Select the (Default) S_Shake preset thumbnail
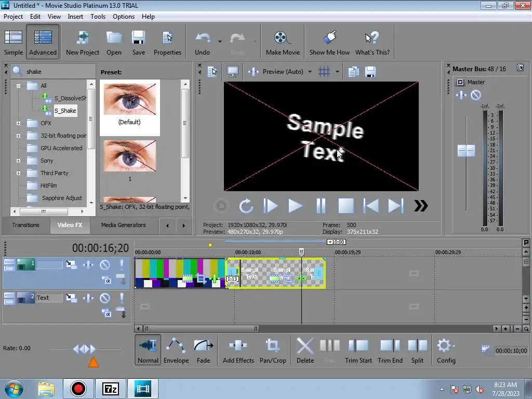 [x=129, y=99]
